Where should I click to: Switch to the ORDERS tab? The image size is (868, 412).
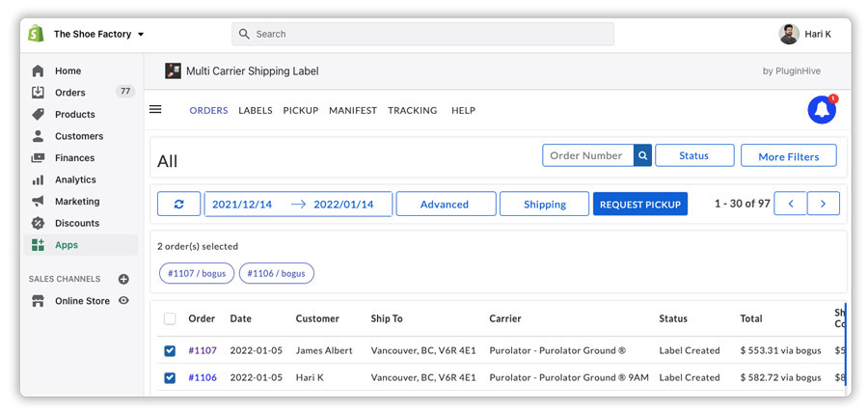click(x=208, y=110)
